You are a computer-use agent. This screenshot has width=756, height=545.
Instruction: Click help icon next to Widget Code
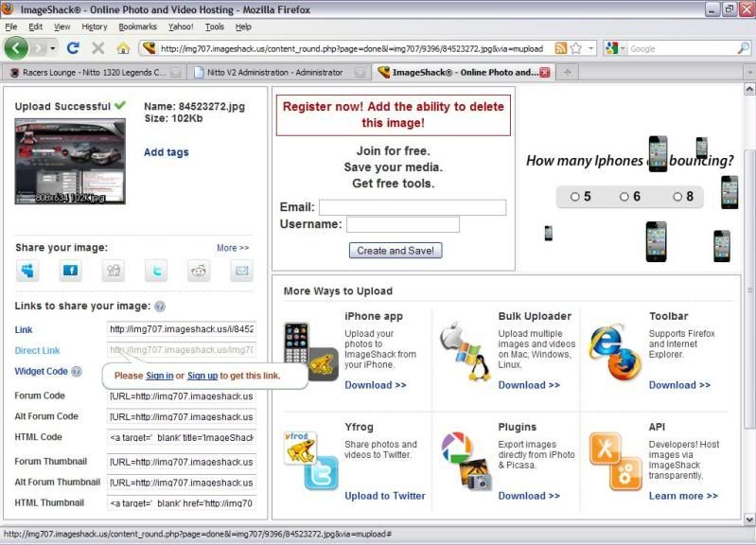[77, 372]
